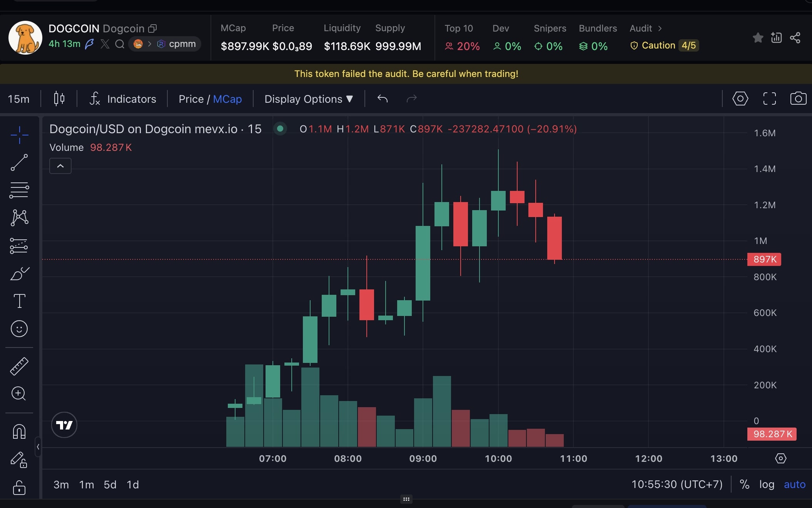Image resolution: width=812 pixels, height=508 pixels.
Task: Switch chart to MCap view
Action: click(x=227, y=99)
